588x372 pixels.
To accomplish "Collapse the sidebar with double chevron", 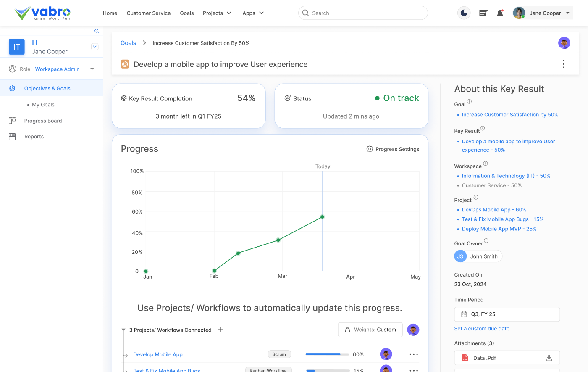I will tap(96, 31).
